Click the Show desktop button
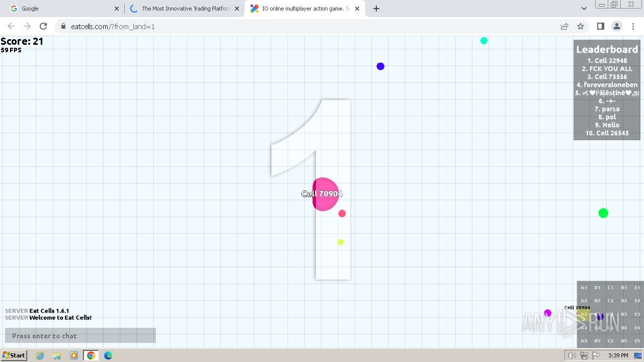 638,355
